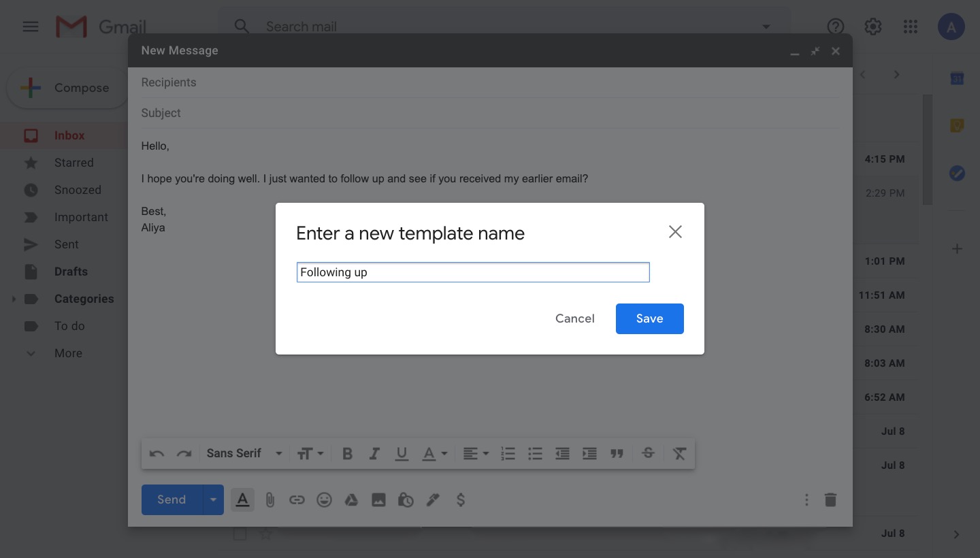This screenshot has height=558, width=980.
Task: Toggle strikethrough formatting in the toolbar
Action: tap(648, 454)
